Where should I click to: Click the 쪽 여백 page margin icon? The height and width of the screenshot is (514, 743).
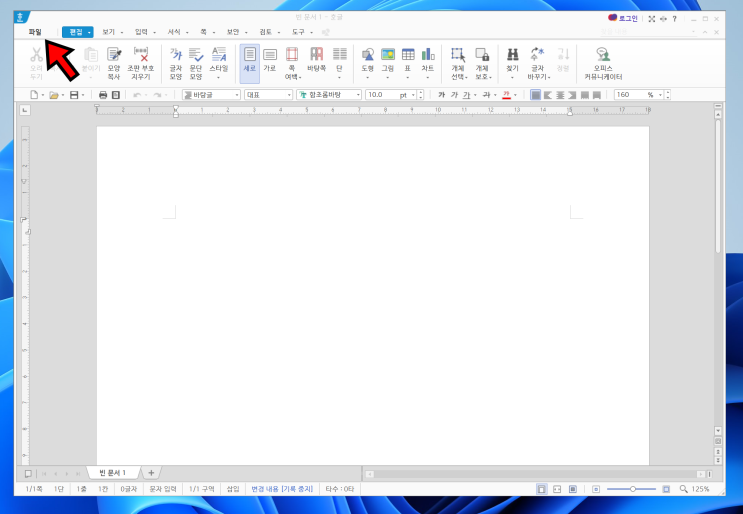tap(292, 63)
